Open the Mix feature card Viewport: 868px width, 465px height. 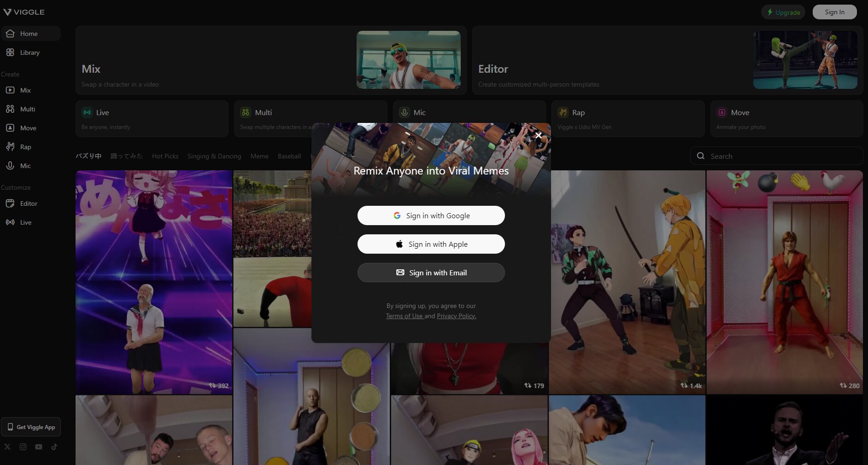[x=271, y=60]
